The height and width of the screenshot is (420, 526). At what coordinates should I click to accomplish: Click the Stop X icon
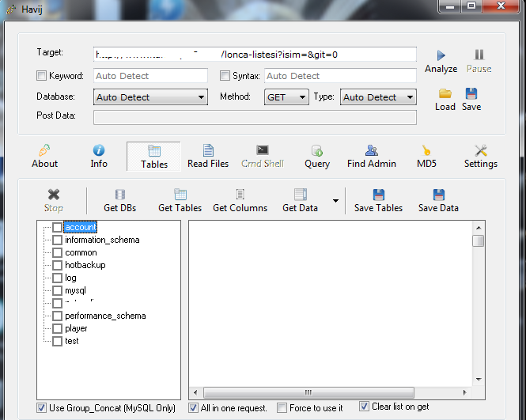[54, 195]
